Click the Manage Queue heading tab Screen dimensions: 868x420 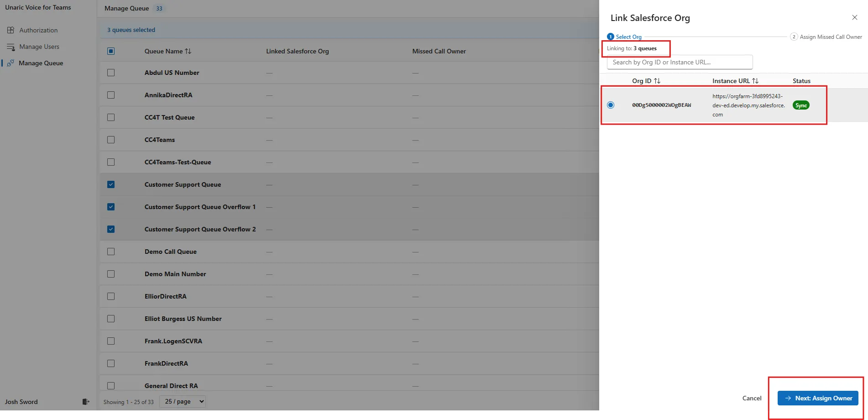[127, 8]
